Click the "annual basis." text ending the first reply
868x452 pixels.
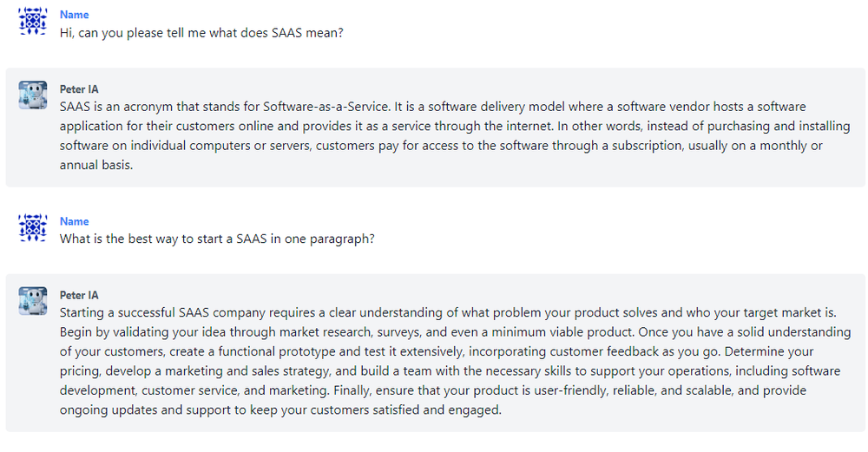pyautogui.click(x=96, y=165)
